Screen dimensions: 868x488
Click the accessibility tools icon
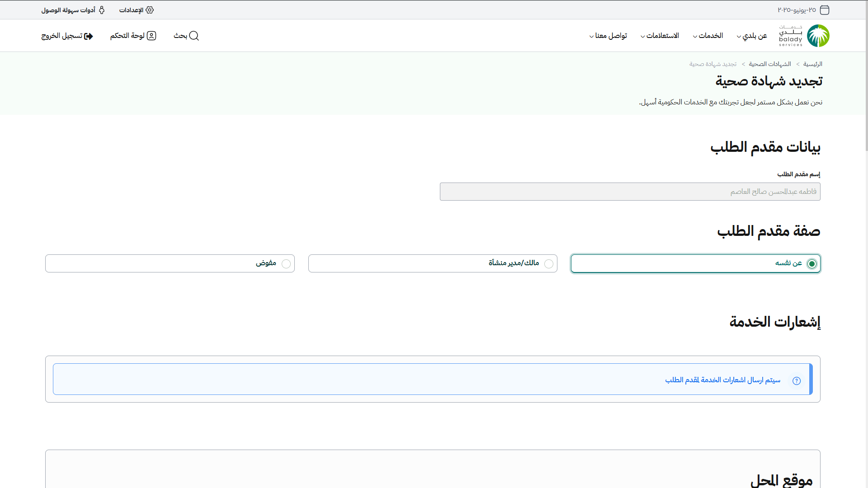(102, 10)
